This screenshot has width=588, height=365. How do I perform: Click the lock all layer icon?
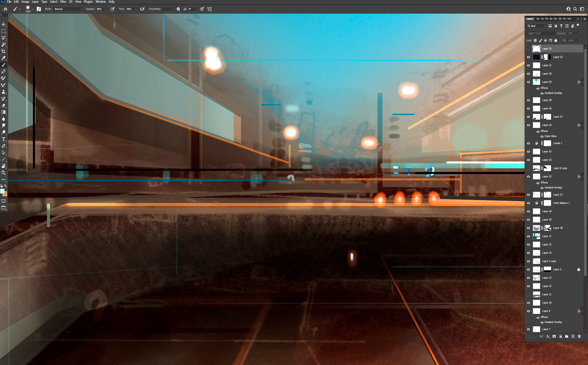coord(556,40)
